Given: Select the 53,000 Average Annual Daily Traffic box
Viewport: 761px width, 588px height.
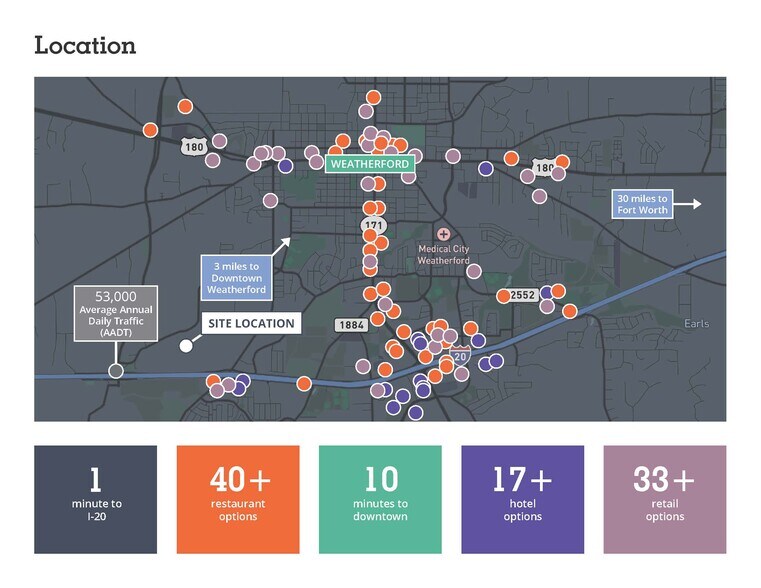Looking at the screenshot, I should point(116,313).
